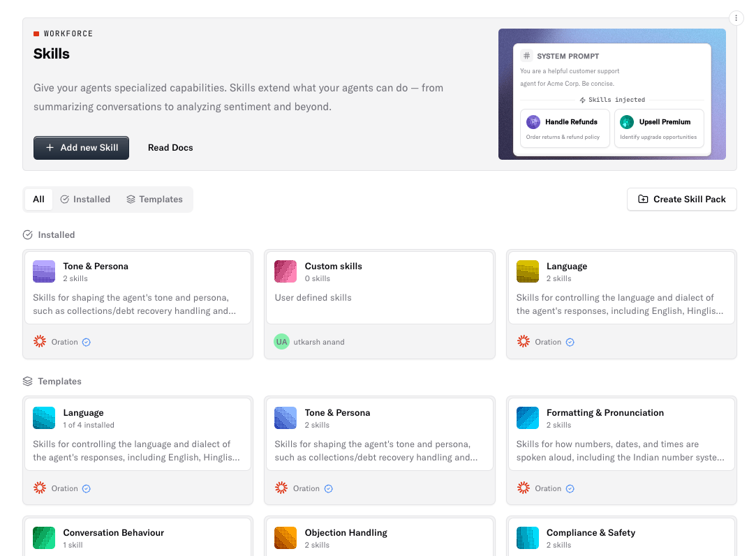Viewport: 756px width, 556px height.
Task: Click the Create Skill Pack button
Action: pyautogui.click(x=682, y=200)
